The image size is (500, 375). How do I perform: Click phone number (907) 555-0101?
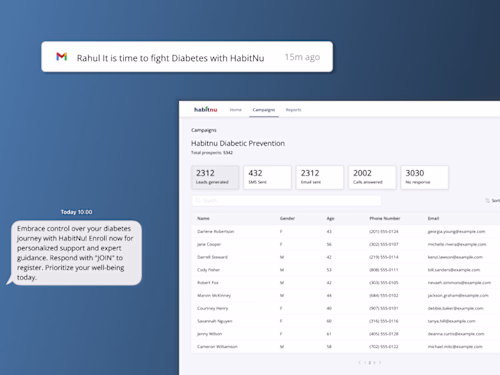pyautogui.click(x=384, y=308)
